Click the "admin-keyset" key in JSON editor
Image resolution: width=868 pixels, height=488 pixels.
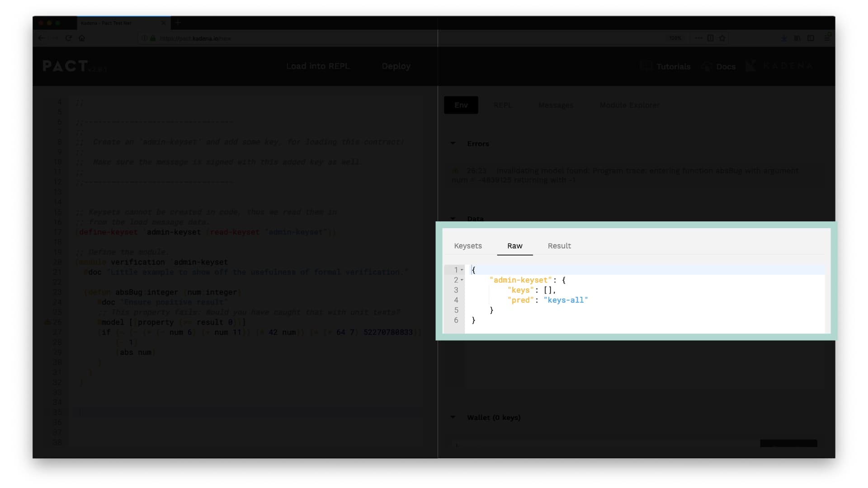(520, 280)
